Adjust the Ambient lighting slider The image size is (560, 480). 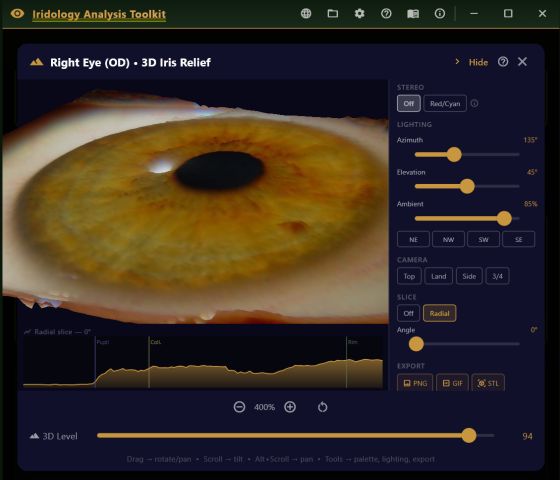tap(504, 218)
